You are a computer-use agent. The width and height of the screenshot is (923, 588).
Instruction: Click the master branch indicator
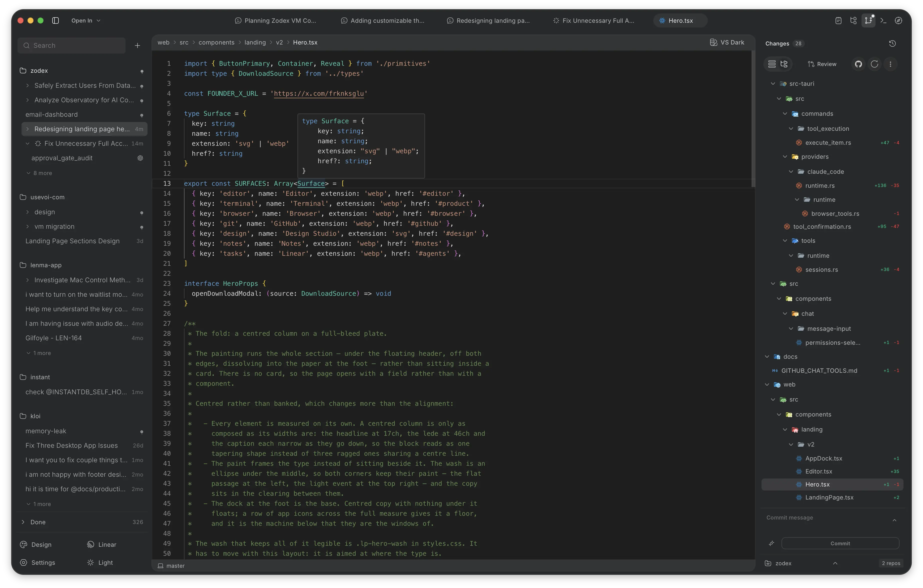point(171,566)
